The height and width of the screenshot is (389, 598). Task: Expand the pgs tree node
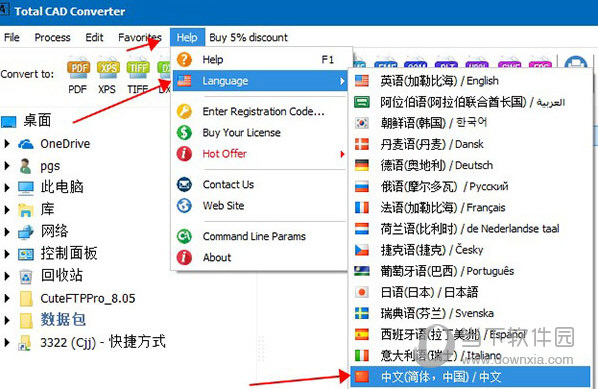pyautogui.click(x=6, y=166)
